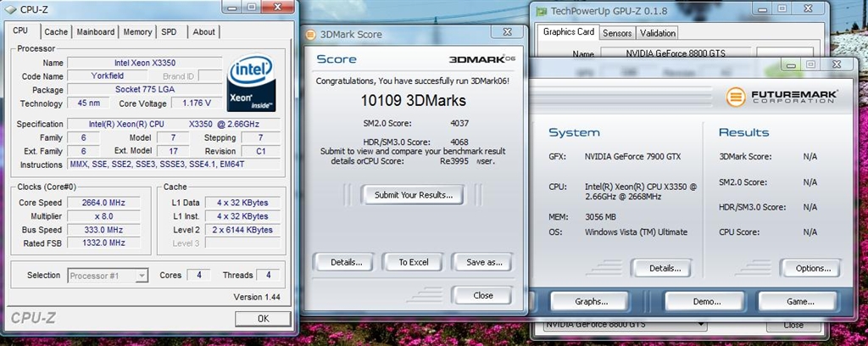Open the Memory tab in CPU-Z
Image resolution: width=868 pixels, height=346 pixels.
[137, 32]
